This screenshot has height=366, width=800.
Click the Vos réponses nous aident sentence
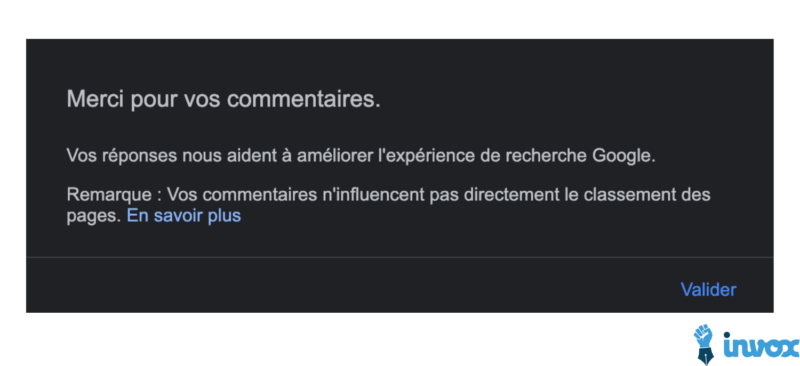(361, 155)
